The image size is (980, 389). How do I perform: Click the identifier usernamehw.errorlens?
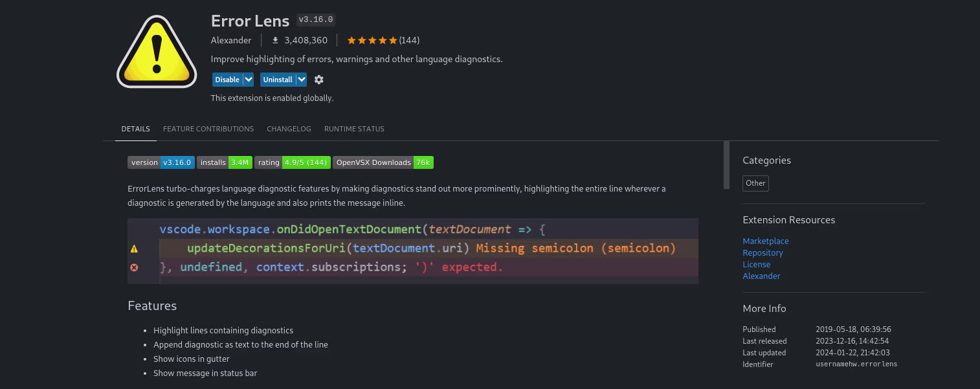[856, 364]
